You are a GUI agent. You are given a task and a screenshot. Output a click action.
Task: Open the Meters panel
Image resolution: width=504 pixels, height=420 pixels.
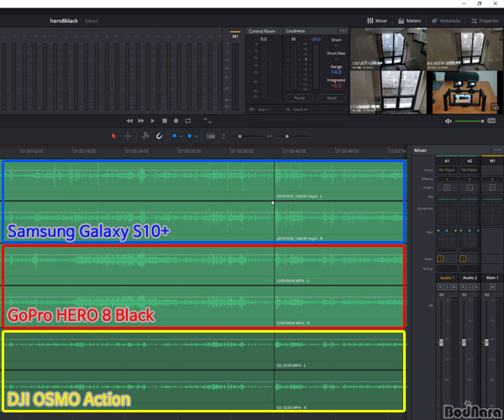tap(410, 20)
